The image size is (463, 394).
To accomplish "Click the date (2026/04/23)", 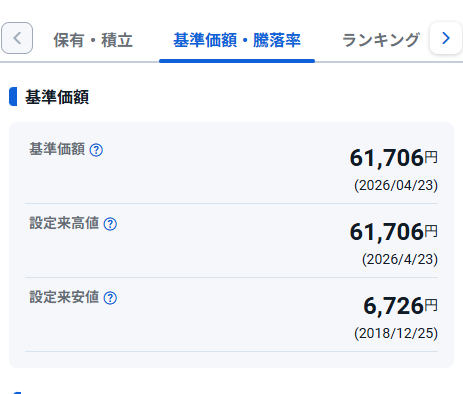I will click(x=396, y=185).
